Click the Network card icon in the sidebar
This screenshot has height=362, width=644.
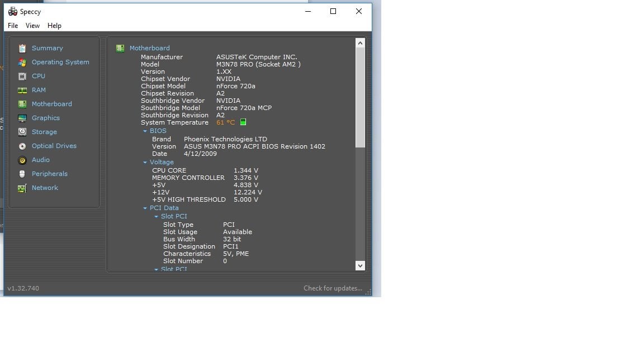click(x=22, y=188)
